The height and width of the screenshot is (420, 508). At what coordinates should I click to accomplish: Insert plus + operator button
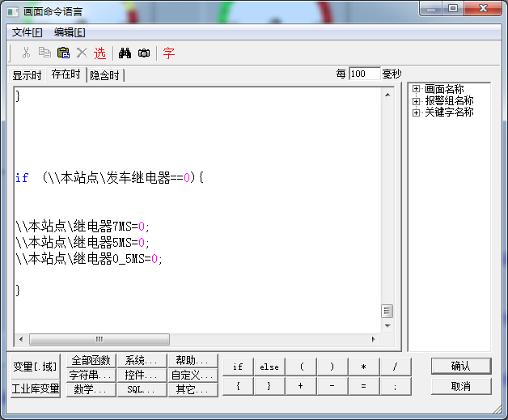(x=301, y=386)
